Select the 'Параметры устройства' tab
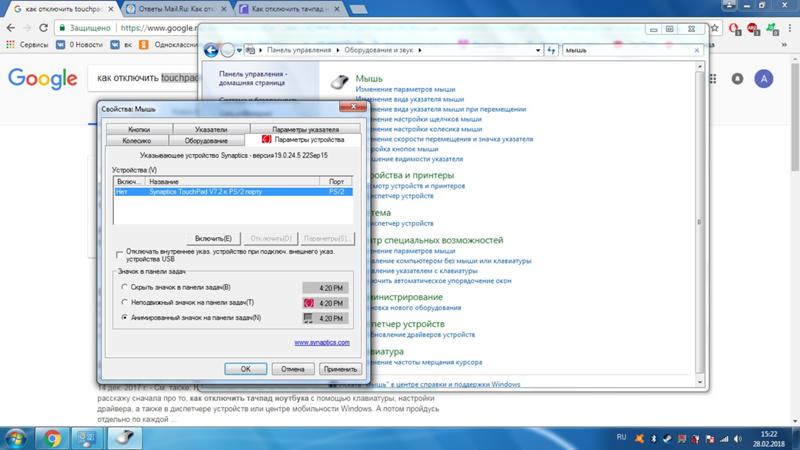This screenshot has height=450, width=800. click(303, 140)
